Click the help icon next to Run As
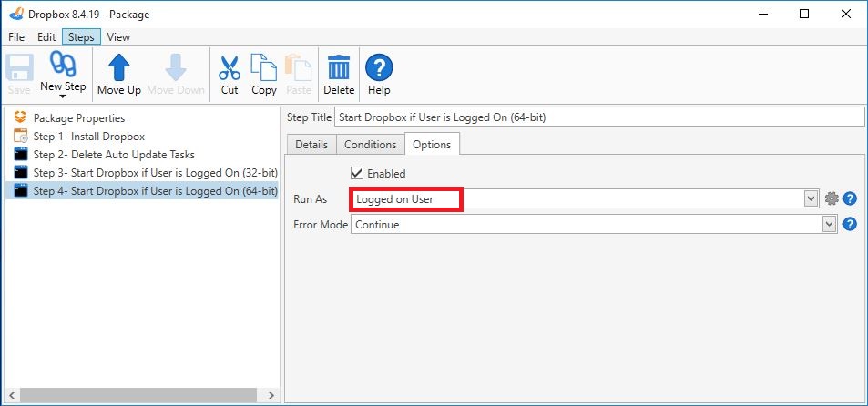868x406 pixels. 850,198
